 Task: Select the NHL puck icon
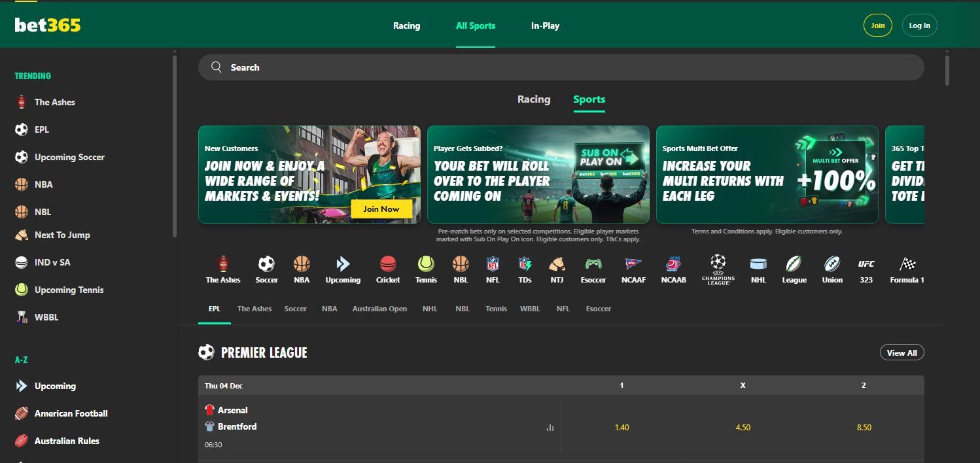(758, 264)
